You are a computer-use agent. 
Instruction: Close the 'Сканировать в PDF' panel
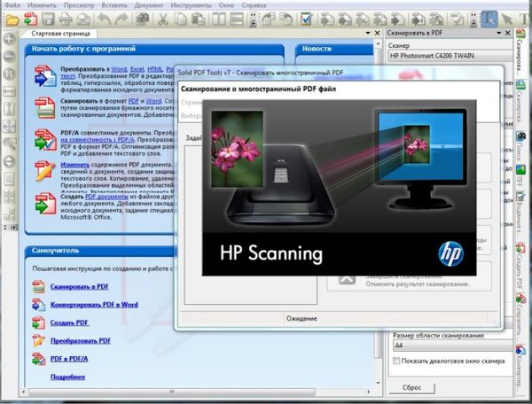(x=507, y=33)
